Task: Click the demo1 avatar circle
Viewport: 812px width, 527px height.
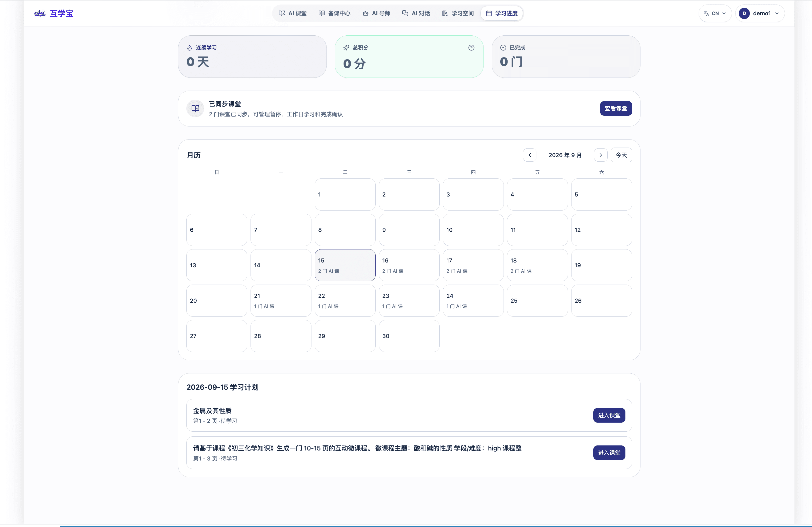Action: pyautogui.click(x=744, y=13)
